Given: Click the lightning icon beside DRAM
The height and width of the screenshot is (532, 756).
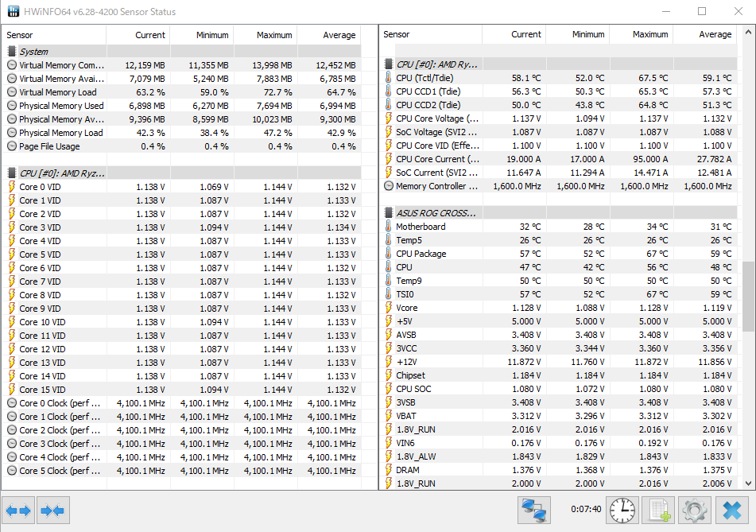Looking at the screenshot, I should click(389, 469).
